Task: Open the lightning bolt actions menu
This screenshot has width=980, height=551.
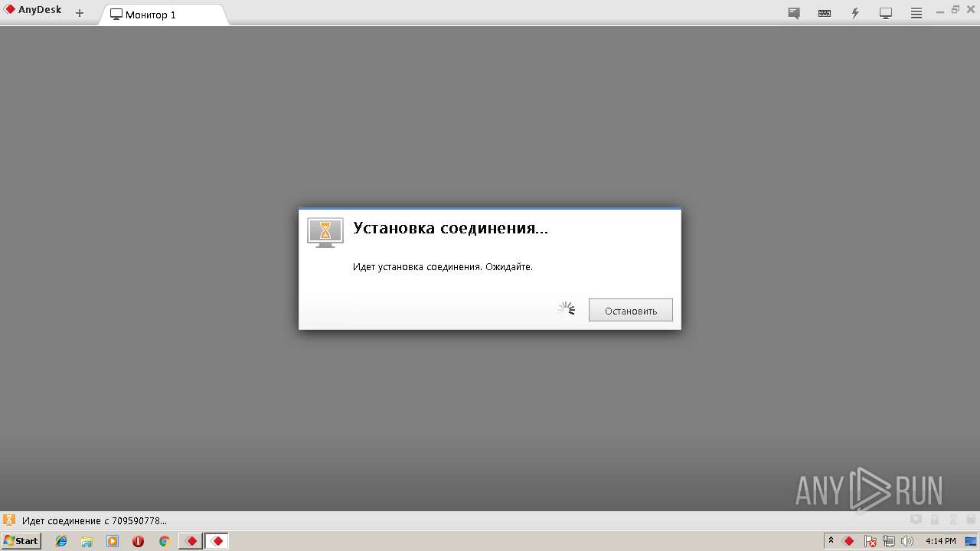Action: (x=855, y=13)
